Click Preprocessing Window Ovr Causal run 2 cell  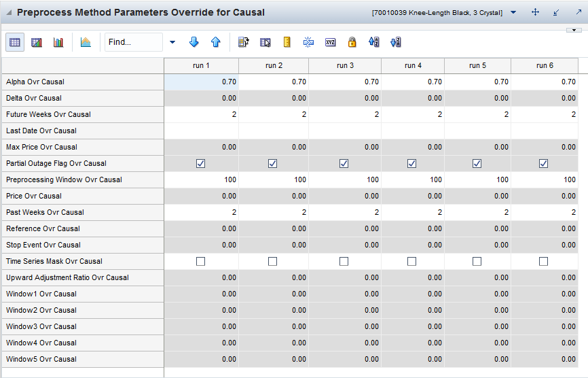[x=274, y=179]
